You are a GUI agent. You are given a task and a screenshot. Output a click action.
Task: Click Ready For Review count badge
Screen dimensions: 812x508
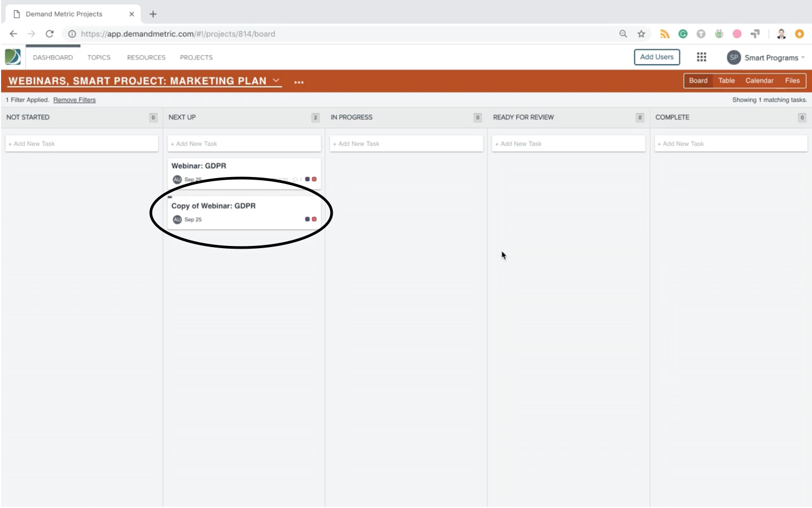[640, 118]
